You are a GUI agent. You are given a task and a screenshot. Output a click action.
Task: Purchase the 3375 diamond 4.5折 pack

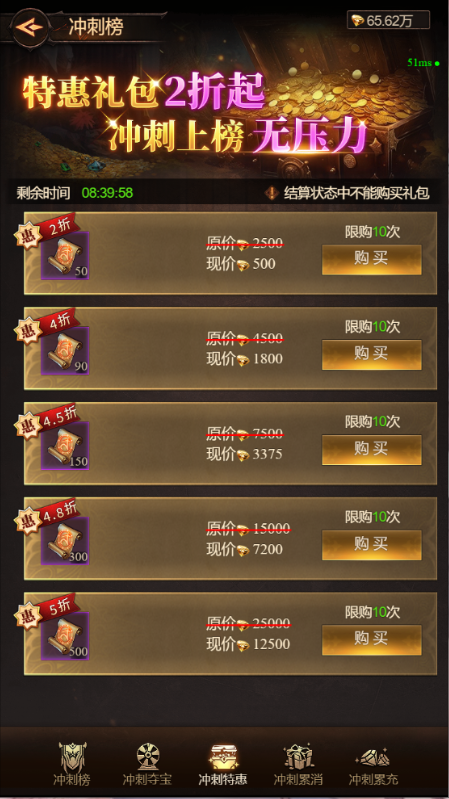pos(372,449)
